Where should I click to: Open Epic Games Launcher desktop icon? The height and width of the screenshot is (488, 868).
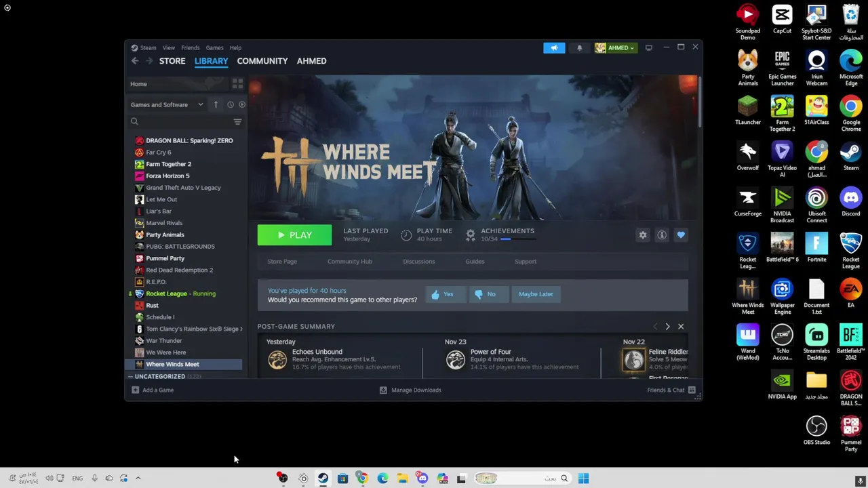pos(782,68)
